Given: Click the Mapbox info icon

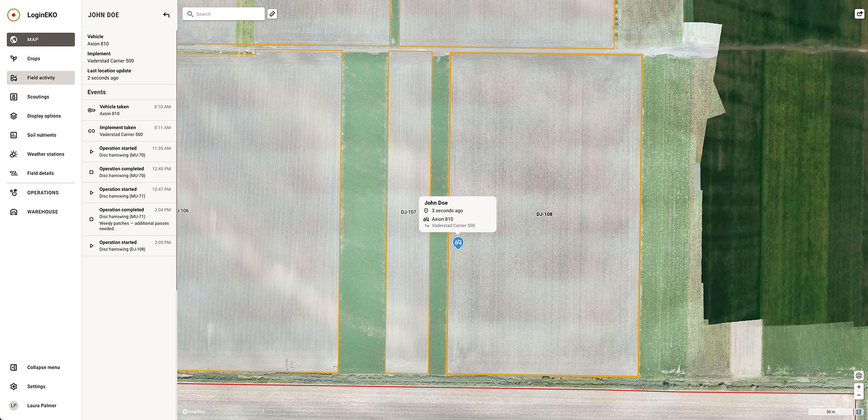Looking at the screenshot, I should click(x=859, y=412).
